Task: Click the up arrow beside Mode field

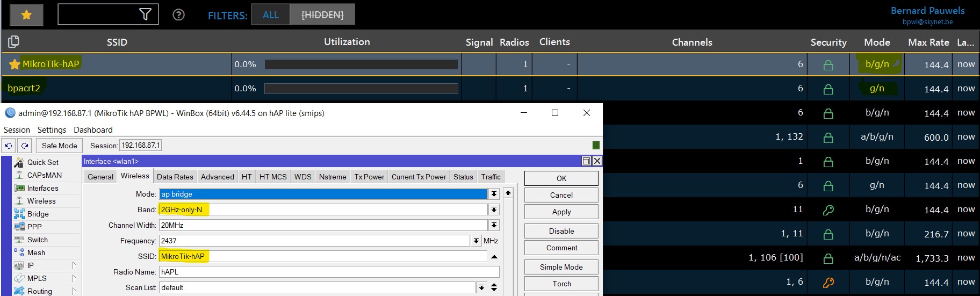Action: [x=508, y=193]
